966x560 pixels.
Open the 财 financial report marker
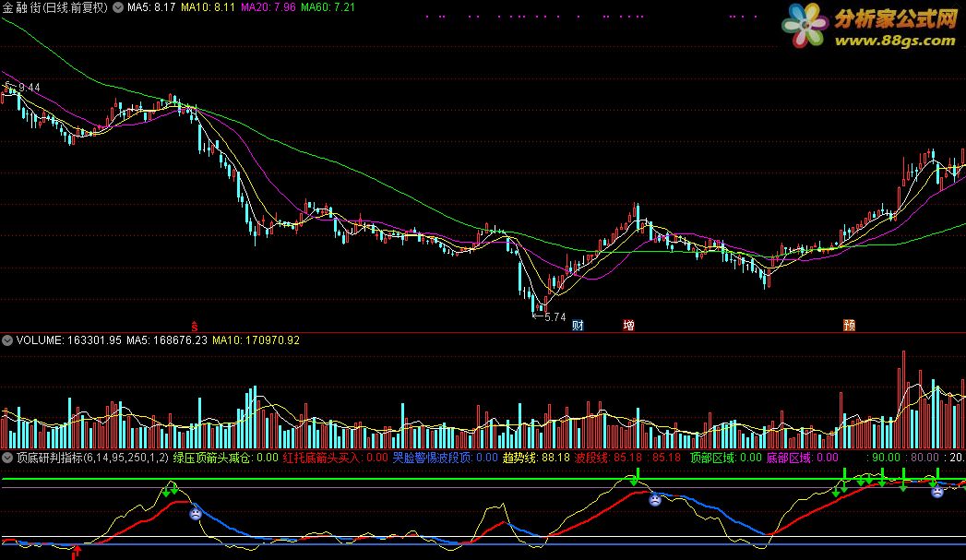click(x=578, y=326)
